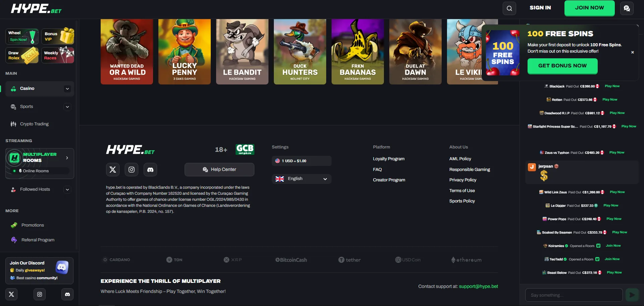Open FAQ link
The height and width of the screenshot is (306, 644).
377,170
